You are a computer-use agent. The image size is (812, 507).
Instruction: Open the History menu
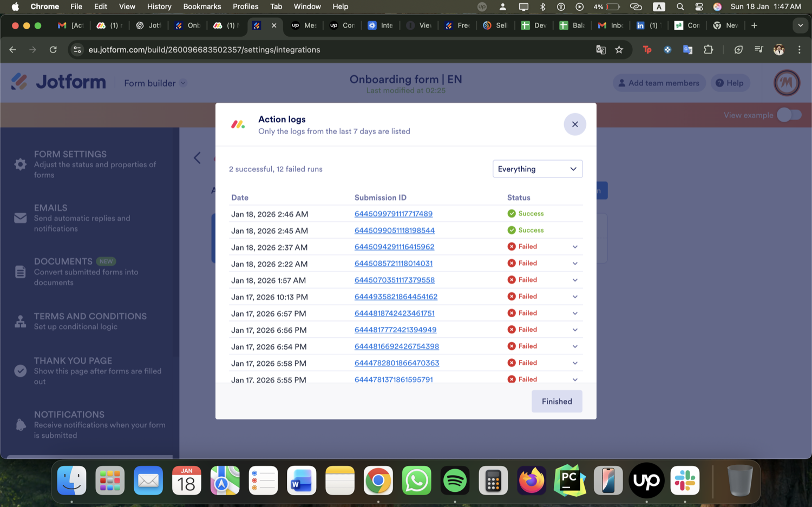click(159, 6)
